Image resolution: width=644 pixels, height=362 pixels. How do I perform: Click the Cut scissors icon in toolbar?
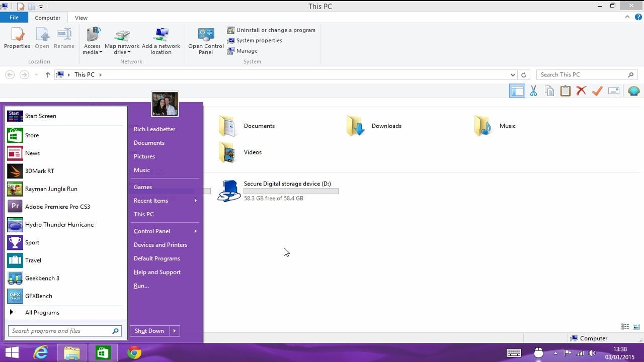point(533,91)
